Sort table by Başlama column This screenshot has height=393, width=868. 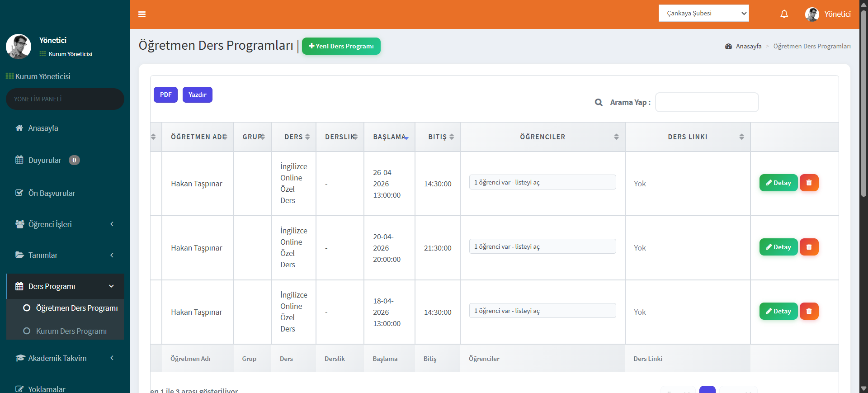(389, 137)
